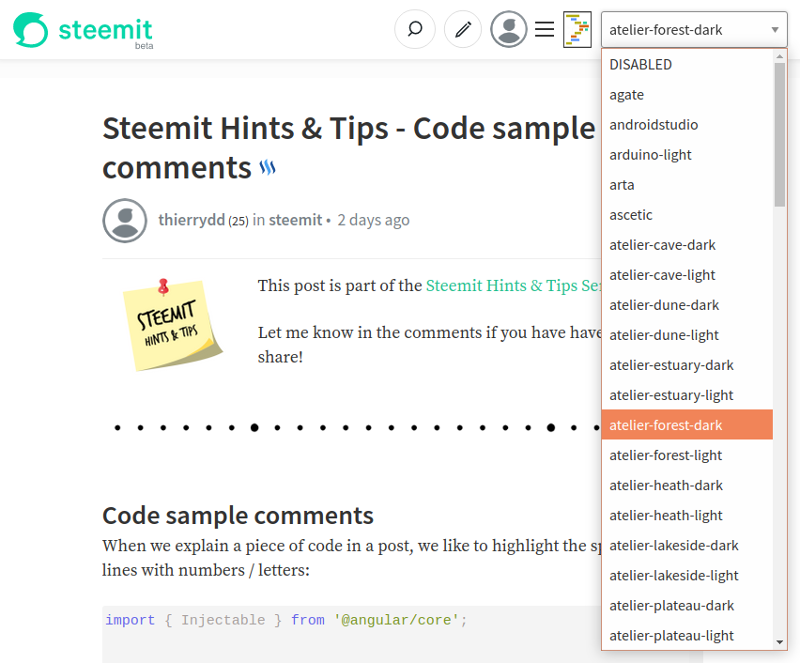The image size is (800, 663).
Task: Open the Steemit Hints & Tips Series link
Action: (x=513, y=285)
